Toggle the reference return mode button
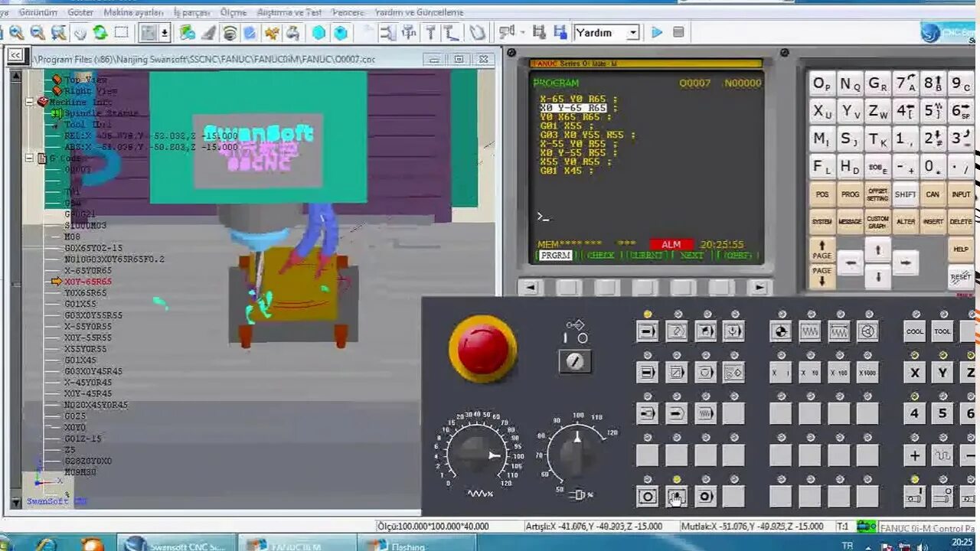 (x=781, y=331)
